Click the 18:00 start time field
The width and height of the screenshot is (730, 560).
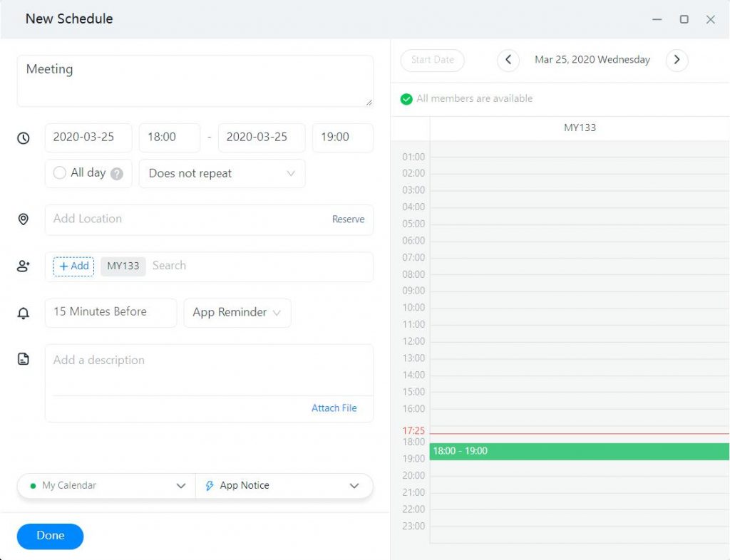click(169, 138)
